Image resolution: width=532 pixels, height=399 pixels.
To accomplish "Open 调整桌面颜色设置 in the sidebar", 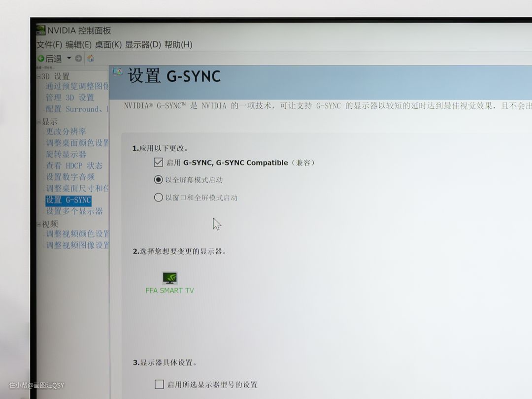I will (77, 143).
